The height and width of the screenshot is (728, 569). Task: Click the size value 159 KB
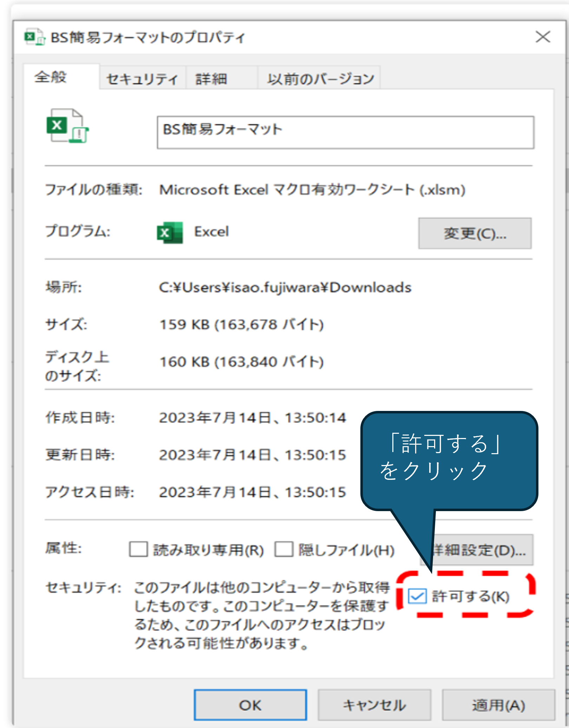242,324
